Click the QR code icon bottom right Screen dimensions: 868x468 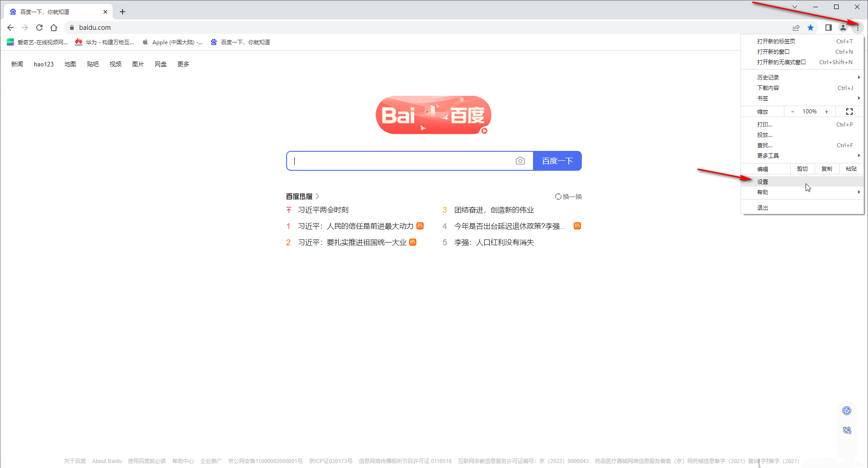coord(847,430)
